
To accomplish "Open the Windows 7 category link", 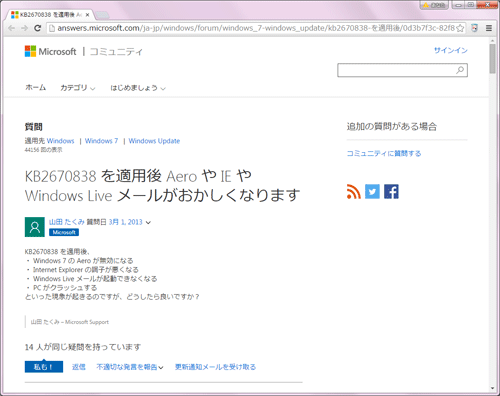I will [x=101, y=141].
